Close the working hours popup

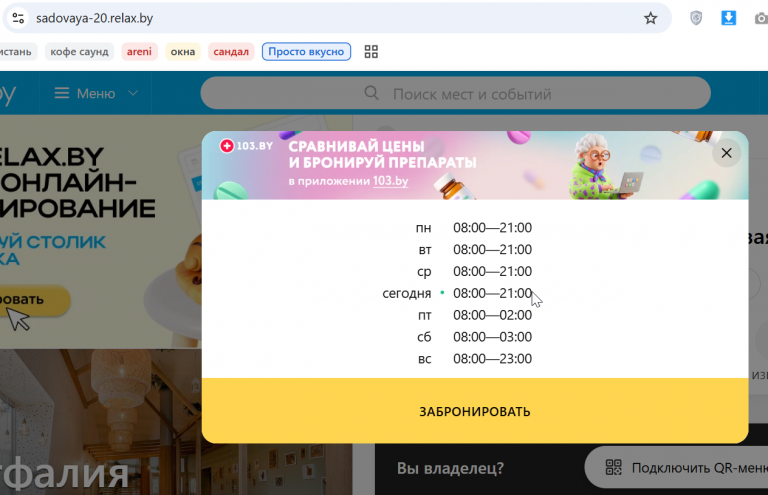click(726, 153)
